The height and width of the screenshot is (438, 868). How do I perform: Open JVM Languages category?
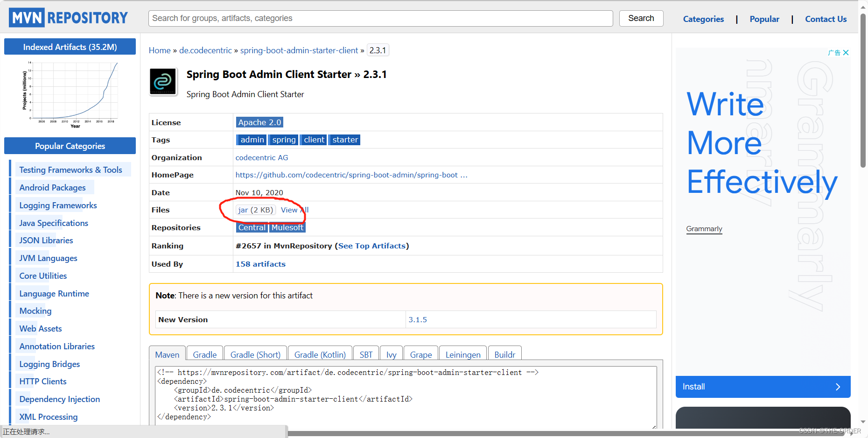[48, 258]
